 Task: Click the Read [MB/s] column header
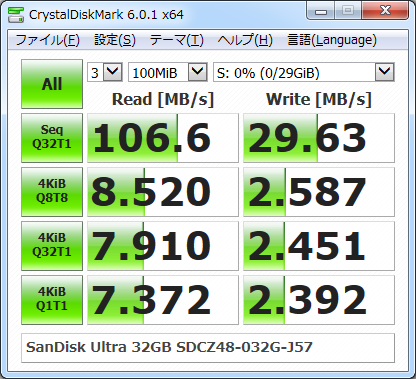coord(163,99)
